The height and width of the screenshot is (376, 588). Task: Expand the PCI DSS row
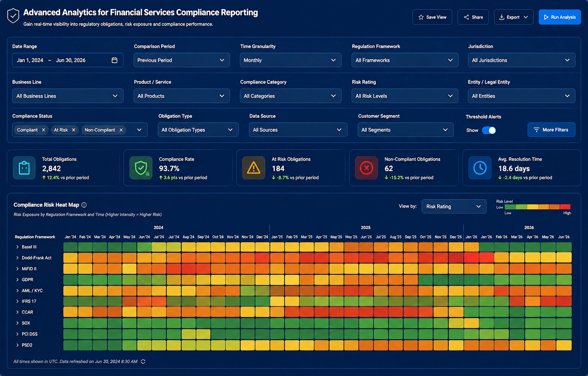(x=18, y=334)
